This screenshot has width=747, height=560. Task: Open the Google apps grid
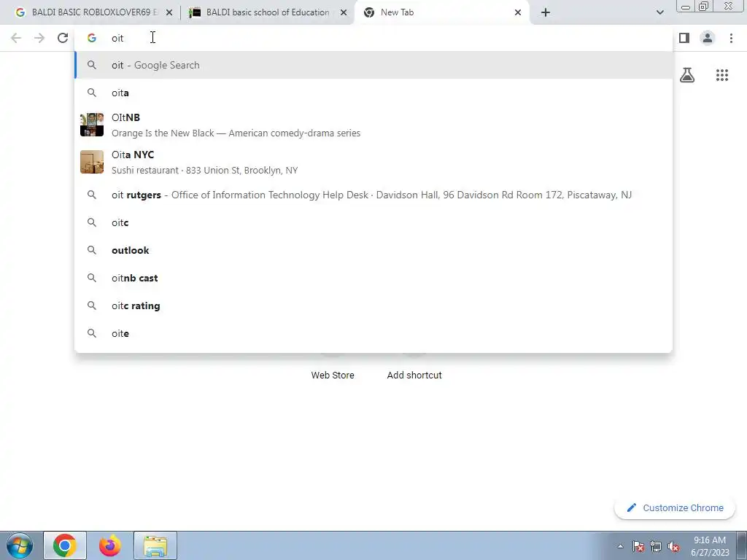pyautogui.click(x=721, y=75)
